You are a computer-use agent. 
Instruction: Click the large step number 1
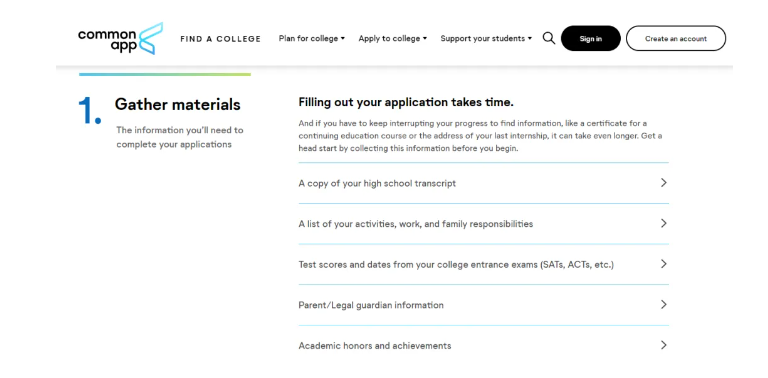click(x=90, y=110)
